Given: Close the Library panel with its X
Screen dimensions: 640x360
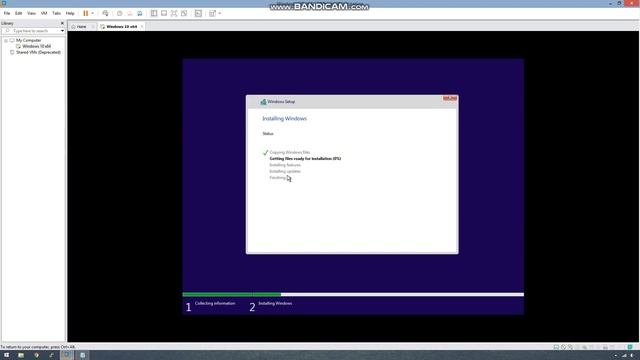Looking at the screenshot, I should [62, 23].
